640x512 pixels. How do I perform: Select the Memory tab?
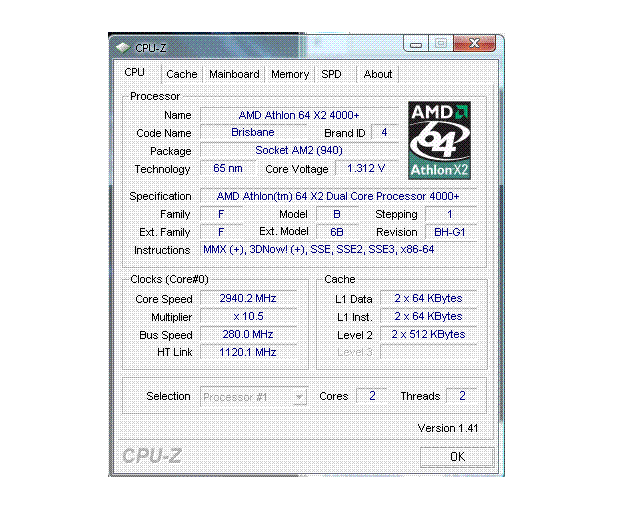click(x=290, y=74)
